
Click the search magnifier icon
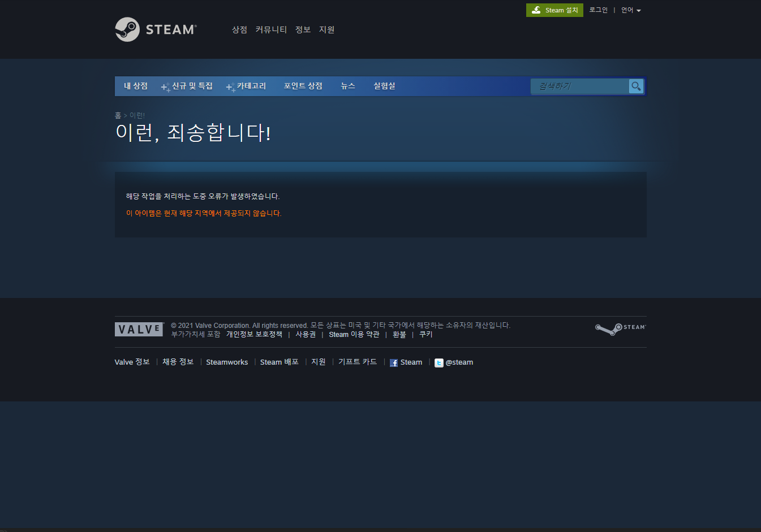click(x=636, y=86)
